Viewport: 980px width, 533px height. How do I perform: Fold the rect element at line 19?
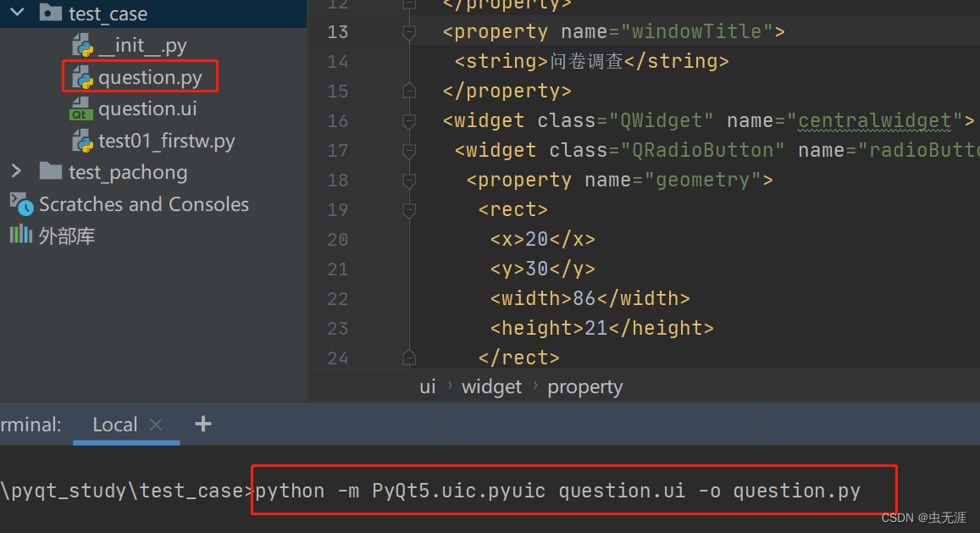point(409,209)
